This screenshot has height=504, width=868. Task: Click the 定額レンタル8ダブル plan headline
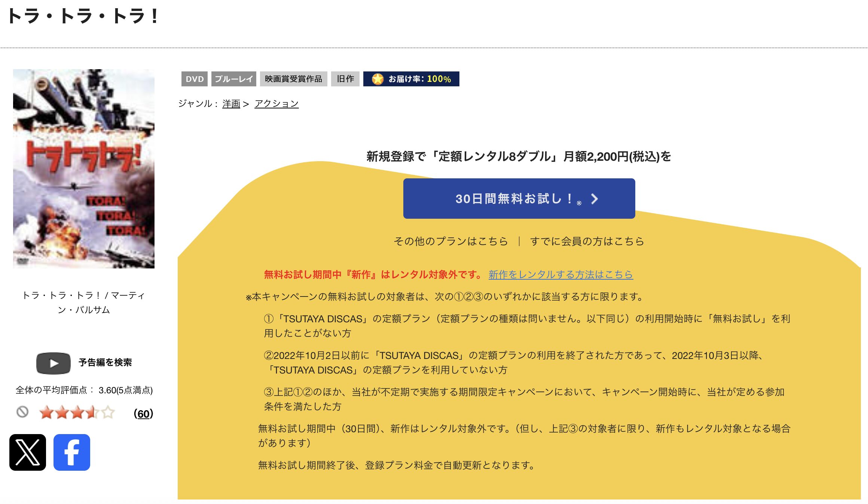pos(519,156)
